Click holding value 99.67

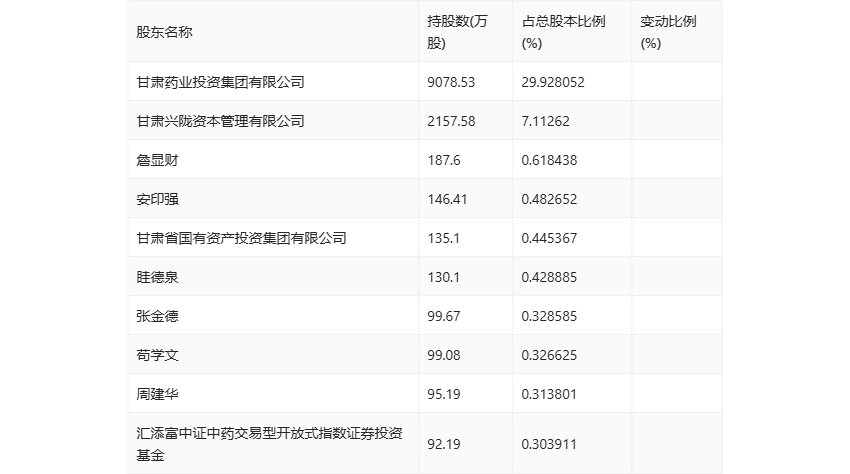(x=444, y=316)
